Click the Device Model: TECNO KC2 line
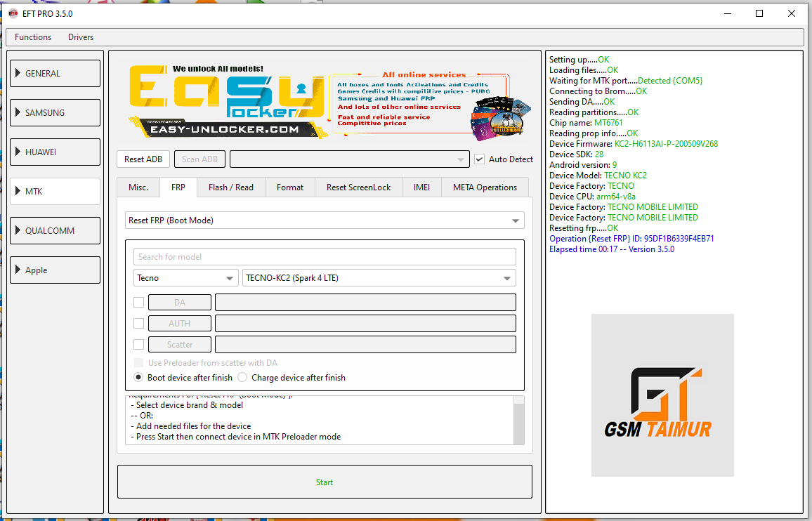 tap(598, 176)
